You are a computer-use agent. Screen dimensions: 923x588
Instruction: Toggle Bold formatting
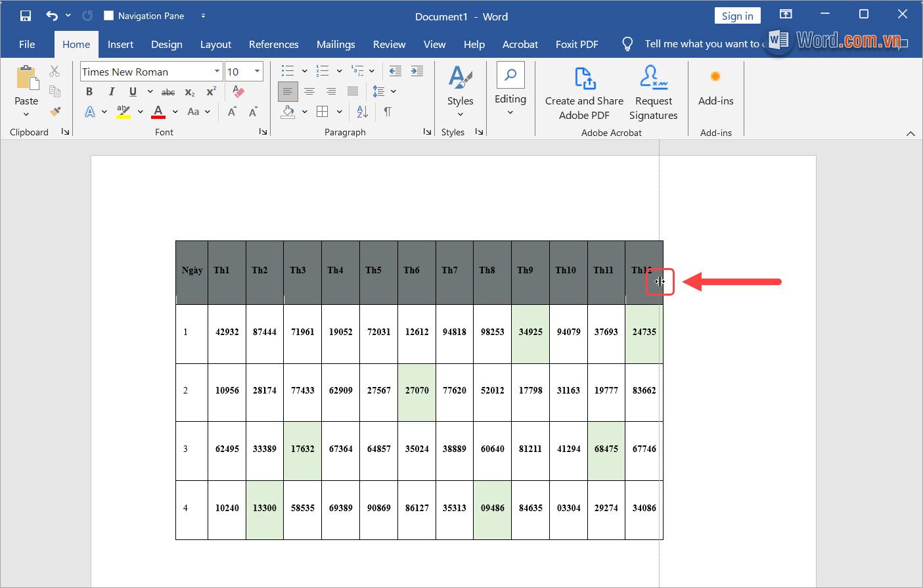point(89,91)
